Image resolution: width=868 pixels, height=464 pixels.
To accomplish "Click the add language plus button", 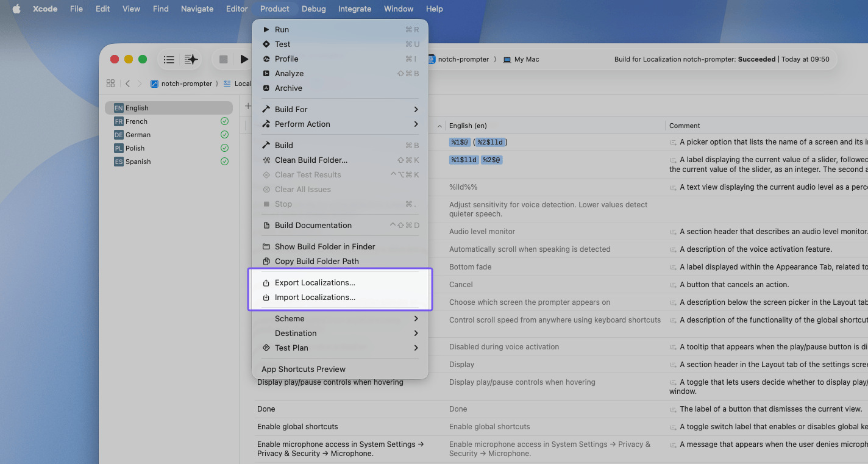I will tap(247, 105).
